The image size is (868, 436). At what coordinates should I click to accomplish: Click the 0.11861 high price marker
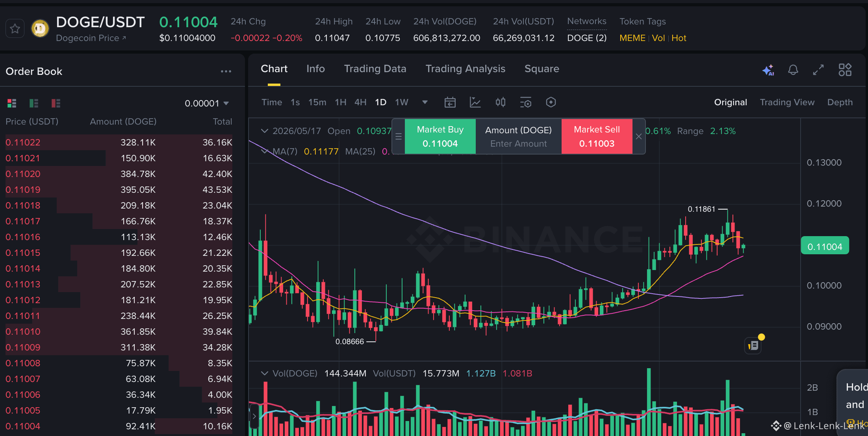tap(701, 209)
